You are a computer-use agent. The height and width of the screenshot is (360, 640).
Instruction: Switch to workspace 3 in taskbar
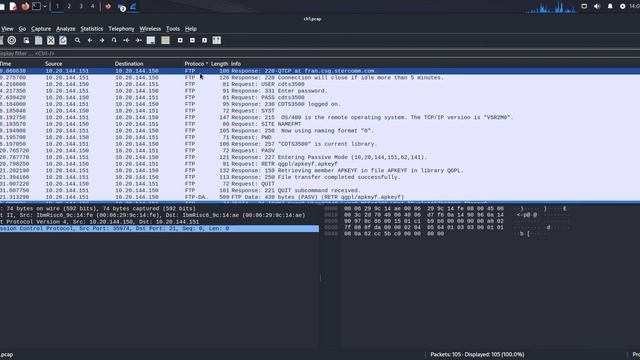pos(81,6)
